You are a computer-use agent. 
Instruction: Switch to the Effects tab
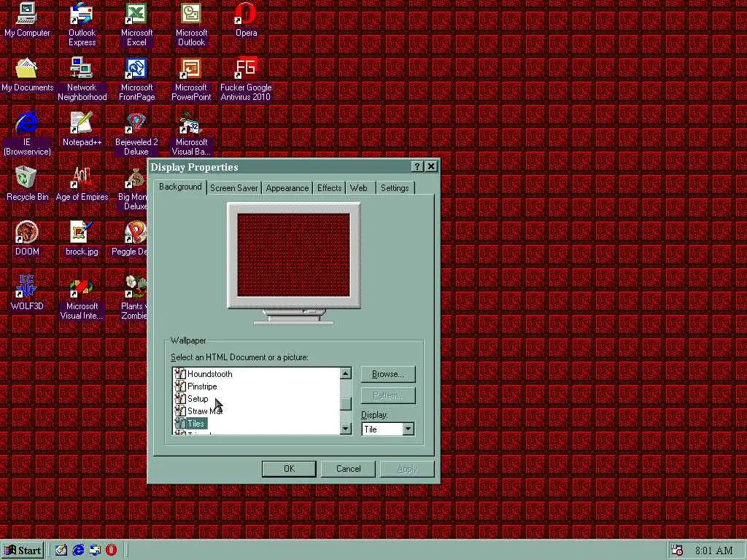[329, 188]
